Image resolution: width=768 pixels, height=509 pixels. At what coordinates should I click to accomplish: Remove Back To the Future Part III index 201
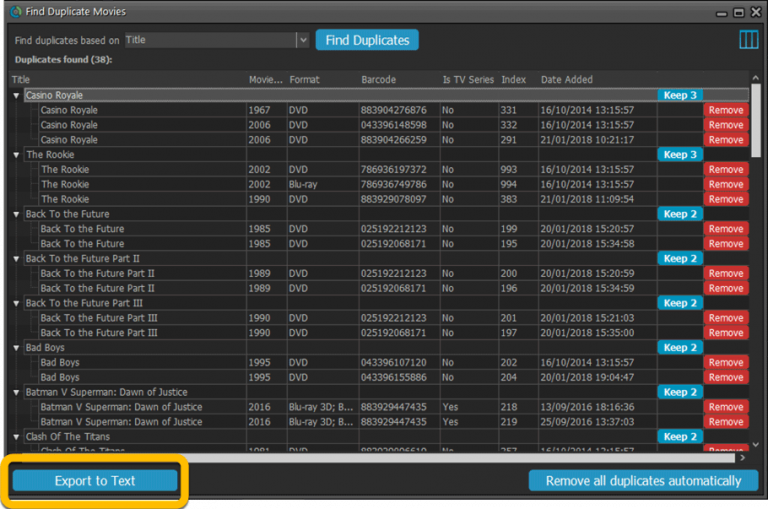726,318
